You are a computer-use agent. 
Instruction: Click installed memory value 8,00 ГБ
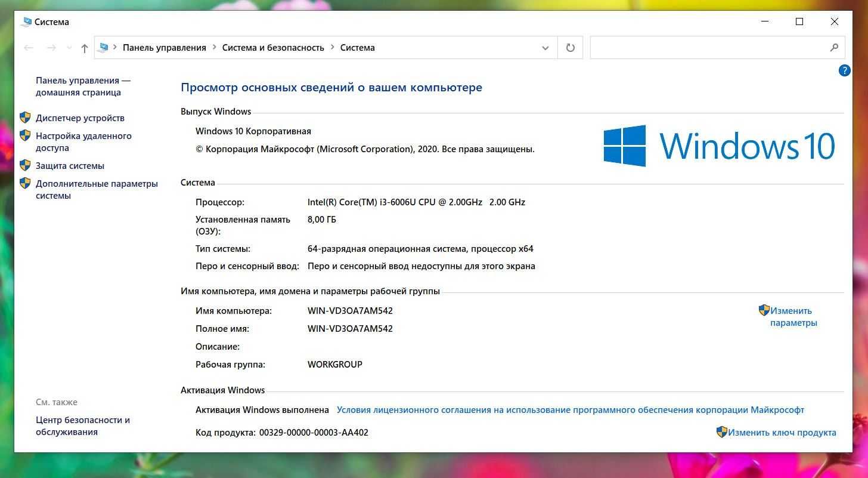pyautogui.click(x=322, y=220)
